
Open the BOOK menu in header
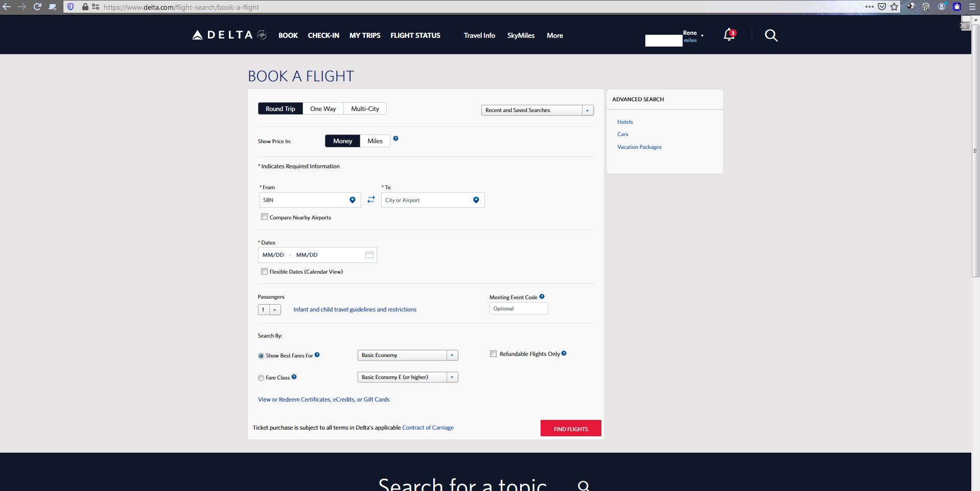pos(288,35)
